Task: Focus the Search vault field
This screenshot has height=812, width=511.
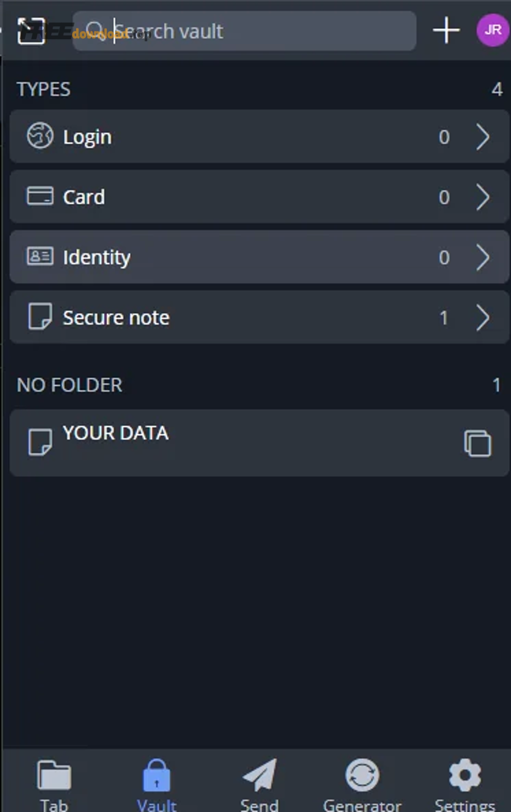Action: coord(256,31)
